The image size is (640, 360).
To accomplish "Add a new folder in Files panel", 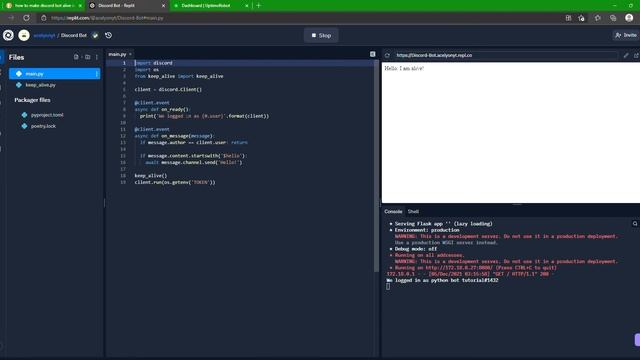I will click(x=87, y=57).
